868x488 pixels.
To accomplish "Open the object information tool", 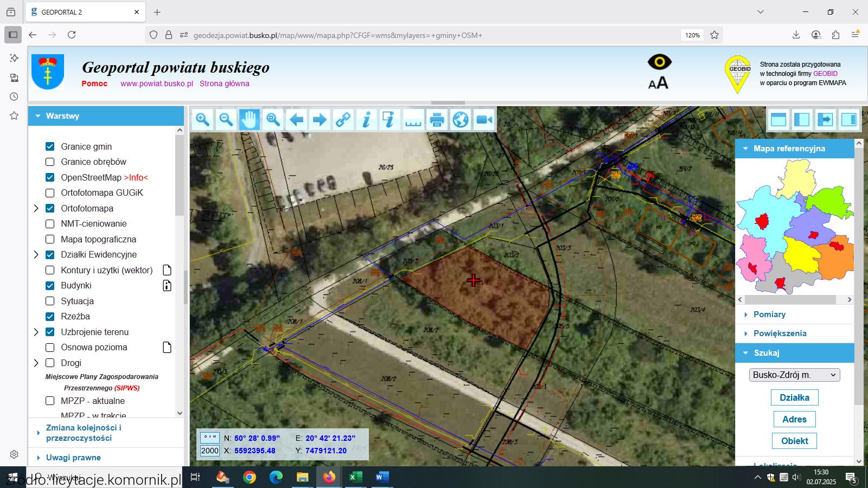I will click(x=367, y=119).
